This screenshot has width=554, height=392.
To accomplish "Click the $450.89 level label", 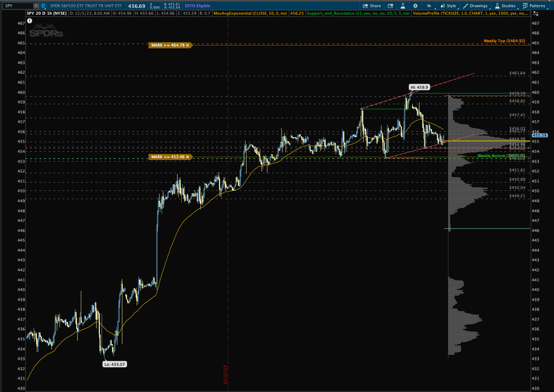I will (518, 179).
